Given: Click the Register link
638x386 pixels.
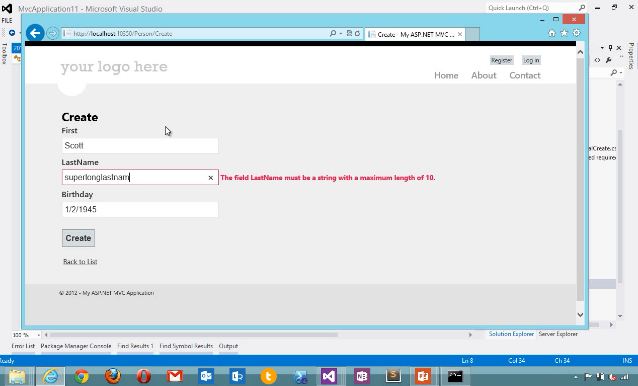Looking at the screenshot, I should tap(502, 60).
